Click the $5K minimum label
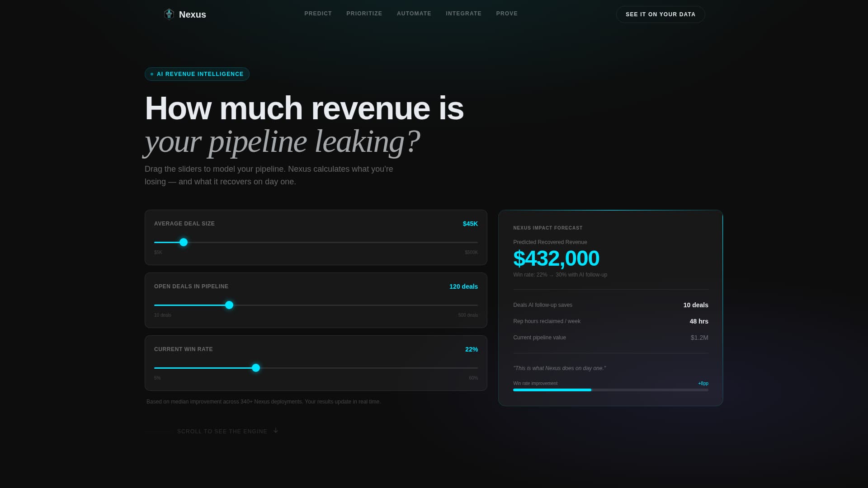 pos(158,253)
